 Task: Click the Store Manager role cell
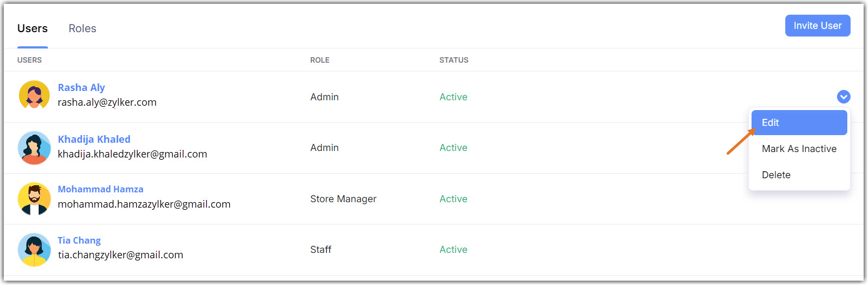[x=343, y=199]
